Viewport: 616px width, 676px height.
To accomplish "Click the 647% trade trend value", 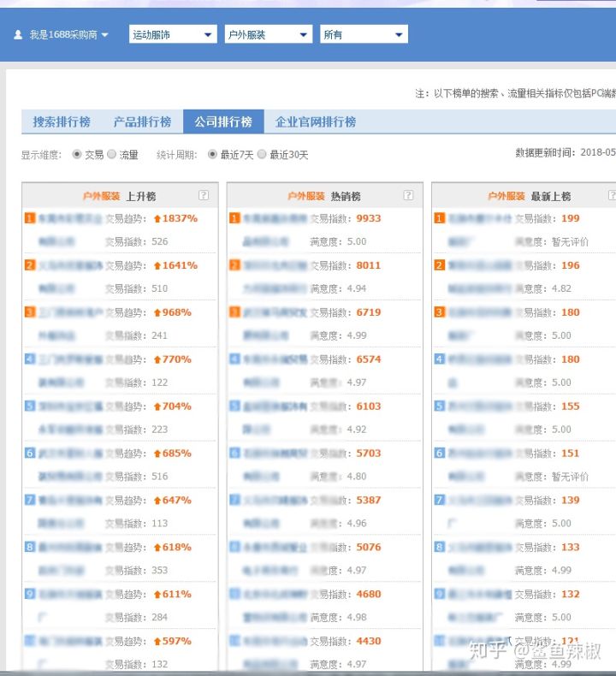I will point(177,500).
